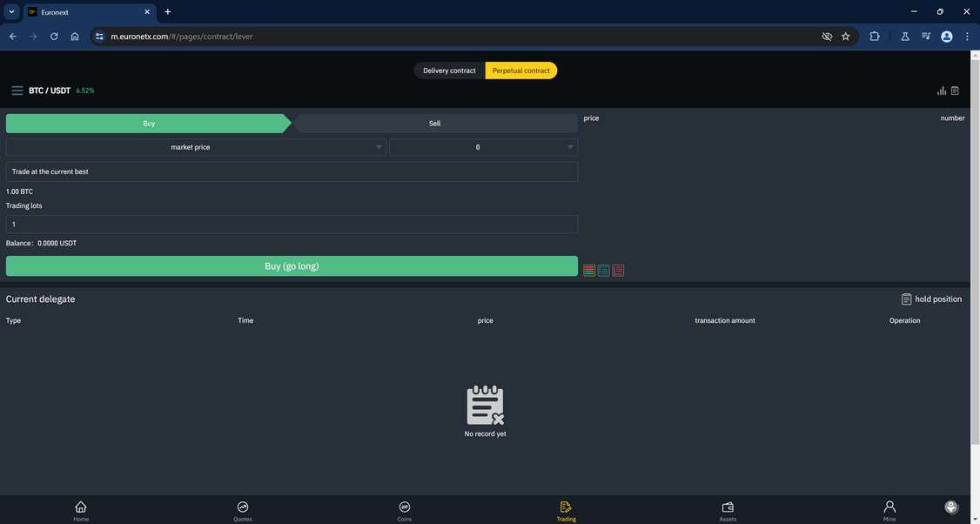Switch order book to combined buy/sell view
This screenshot has width=980, height=524.
[587, 270]
